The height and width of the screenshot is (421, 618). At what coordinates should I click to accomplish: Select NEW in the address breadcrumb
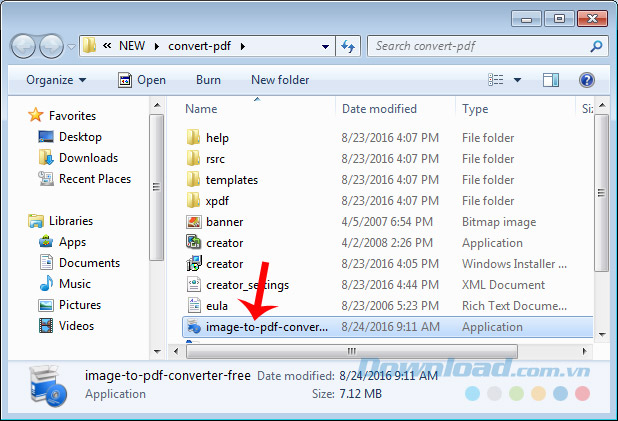(x=132, y=46)
